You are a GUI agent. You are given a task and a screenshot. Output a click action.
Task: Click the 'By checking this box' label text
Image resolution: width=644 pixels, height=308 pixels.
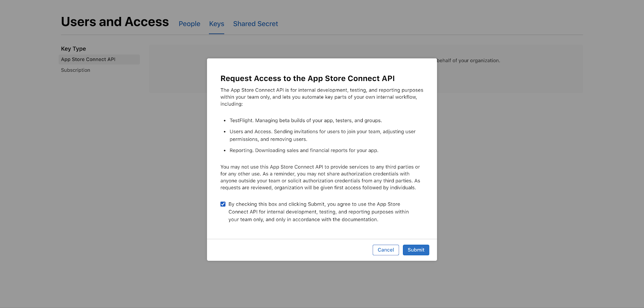[318, 212]
